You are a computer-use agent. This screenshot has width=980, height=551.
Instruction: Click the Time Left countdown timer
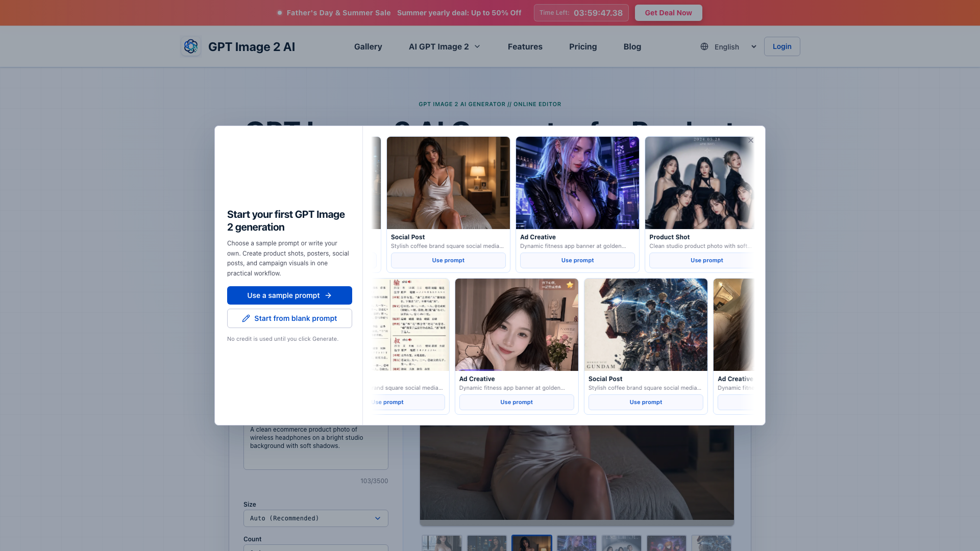coord(581,13)
